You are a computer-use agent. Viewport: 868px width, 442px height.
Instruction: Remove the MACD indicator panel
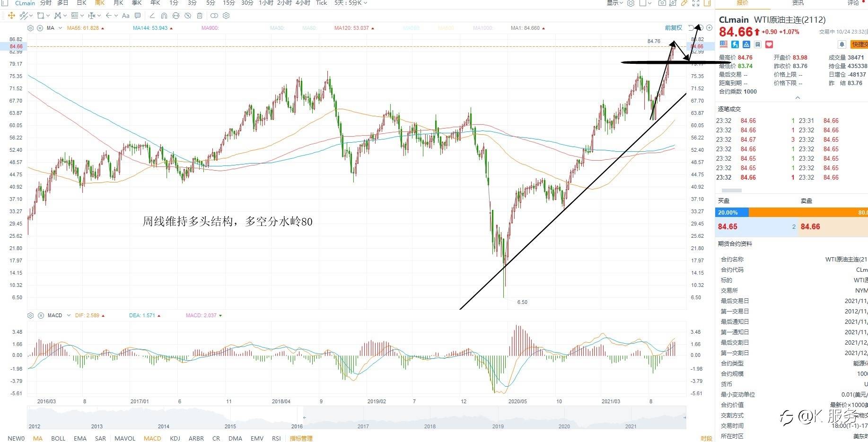click(x=40, y=315)
